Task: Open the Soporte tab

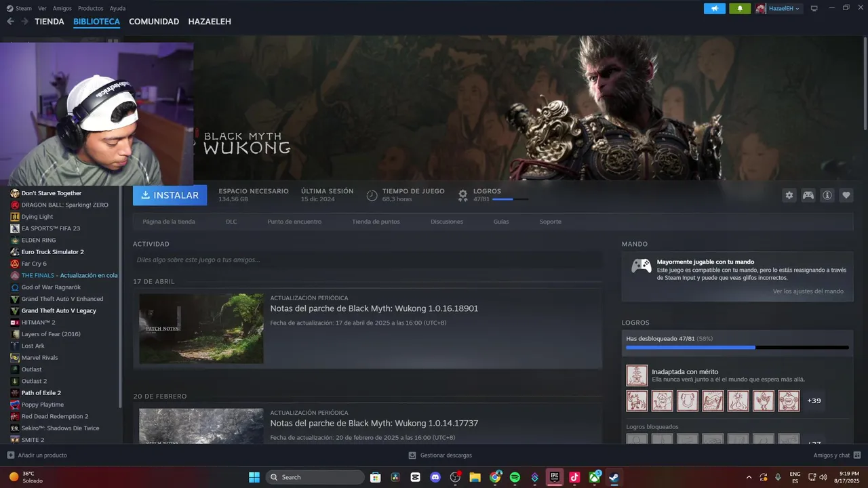Action: (551, 222)
